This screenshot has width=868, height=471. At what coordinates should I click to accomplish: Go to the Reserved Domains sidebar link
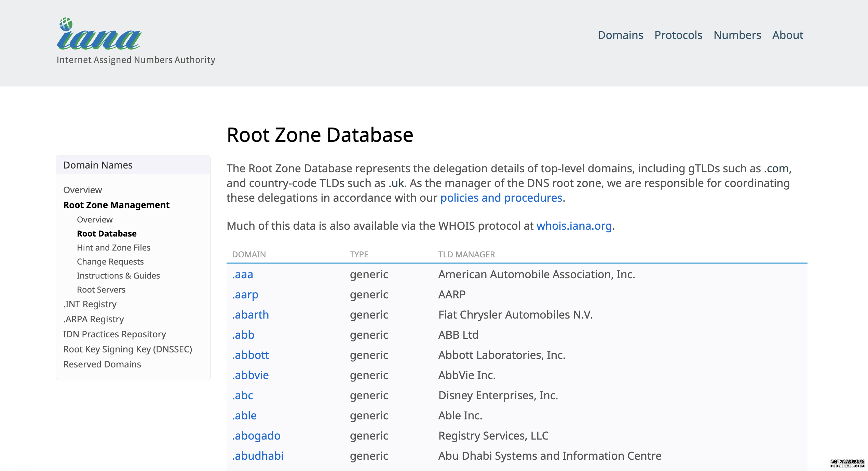tap(102, 364)
